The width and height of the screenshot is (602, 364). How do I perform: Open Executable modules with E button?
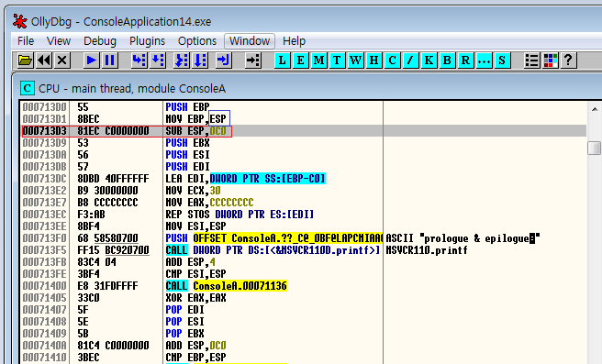point(301,61)
